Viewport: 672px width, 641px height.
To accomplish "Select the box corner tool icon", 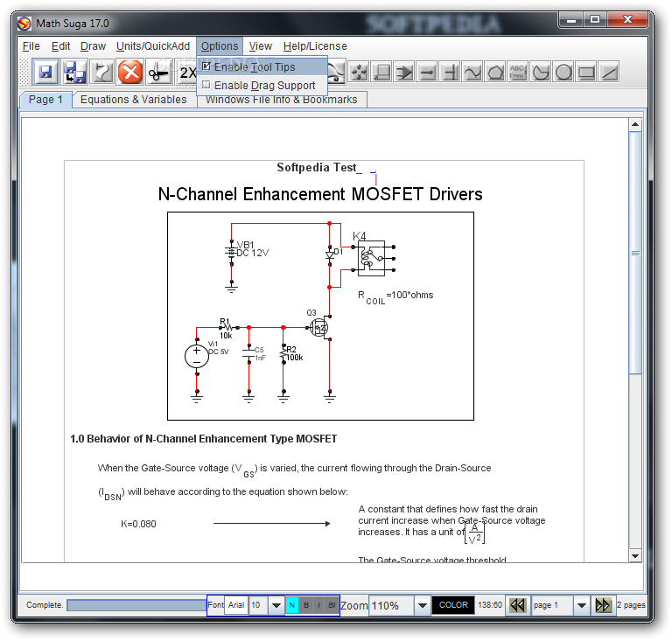I will (381, 72).
